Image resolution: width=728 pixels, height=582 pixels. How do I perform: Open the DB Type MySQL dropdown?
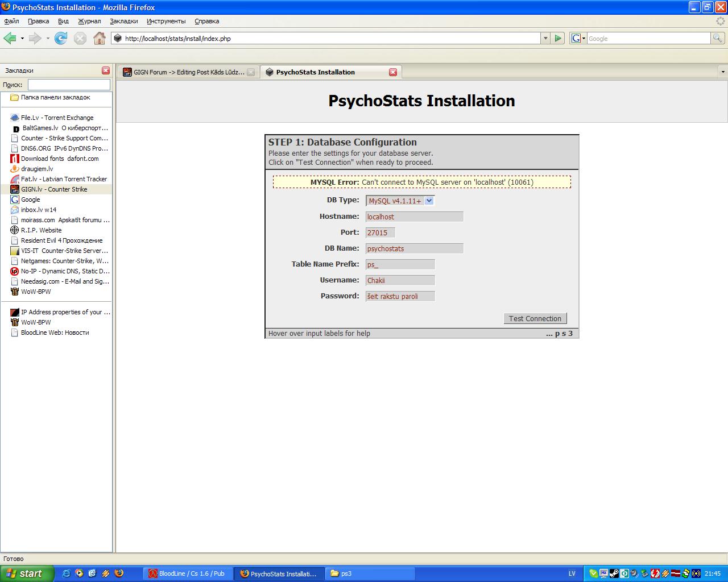[x=400, y=201]
